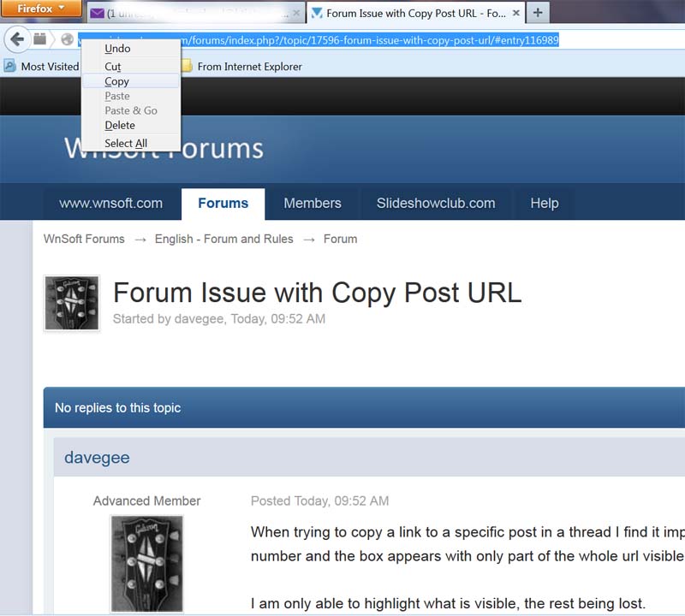
Task: Click the Posted Today, 09:52 AM timestamp
Action: coord(319,500)
